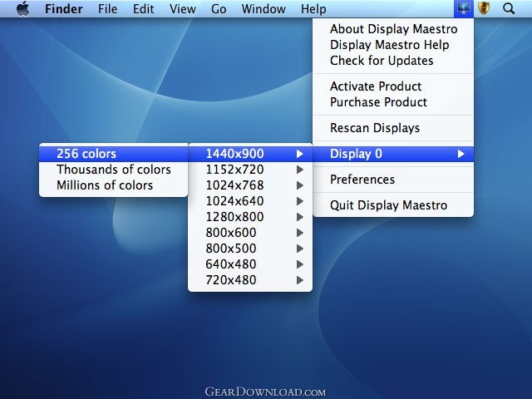Image resolution: width=532 pixels, height=399 pixels.
Task: Open the Apple menu logo
Action: pyautogui.click(x=22, y=9)
